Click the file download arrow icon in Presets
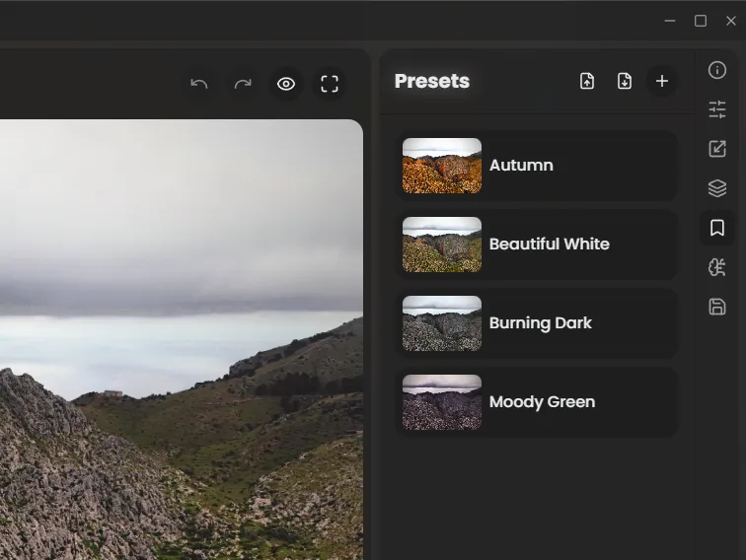The height and width of the screenshot is (560, 746). coord(625,81)
